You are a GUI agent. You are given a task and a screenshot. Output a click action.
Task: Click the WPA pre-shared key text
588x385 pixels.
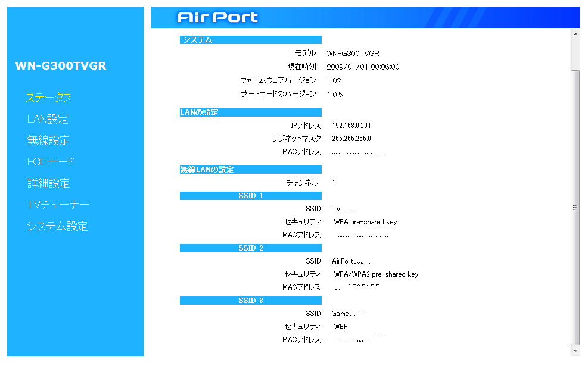click(x=365, y=222)
